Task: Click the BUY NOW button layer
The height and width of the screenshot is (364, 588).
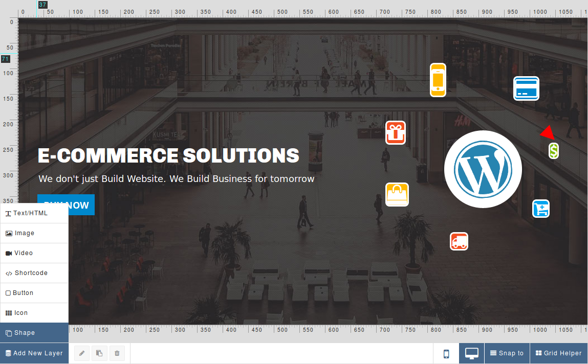Action: point(66,205)
